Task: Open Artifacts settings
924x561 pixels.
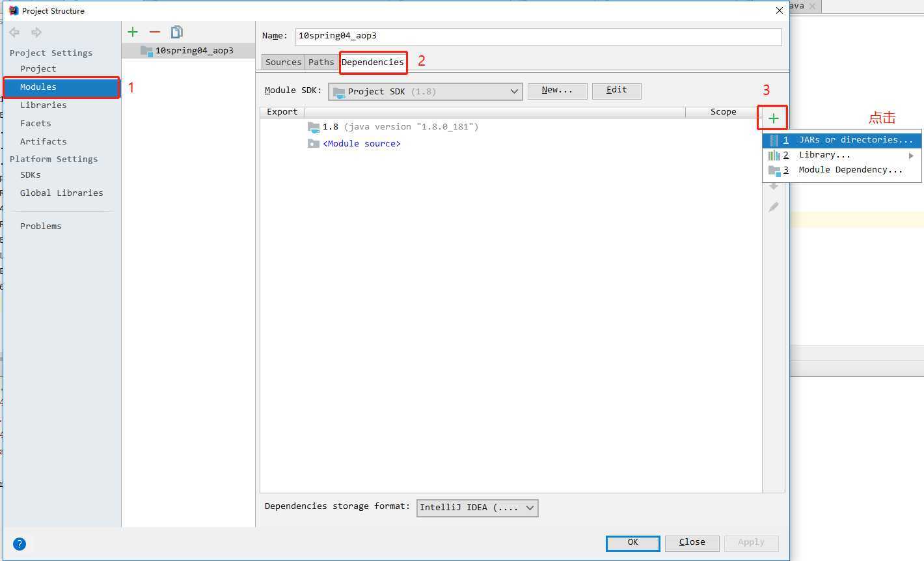Action: [43, 141]
